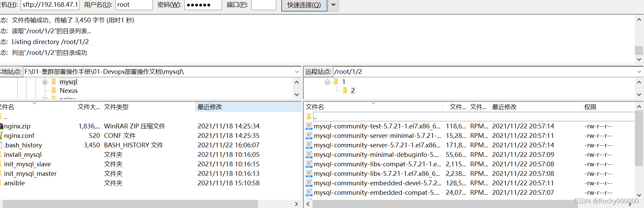Click local tree scrollbar down arrow

tap(297, 95)
